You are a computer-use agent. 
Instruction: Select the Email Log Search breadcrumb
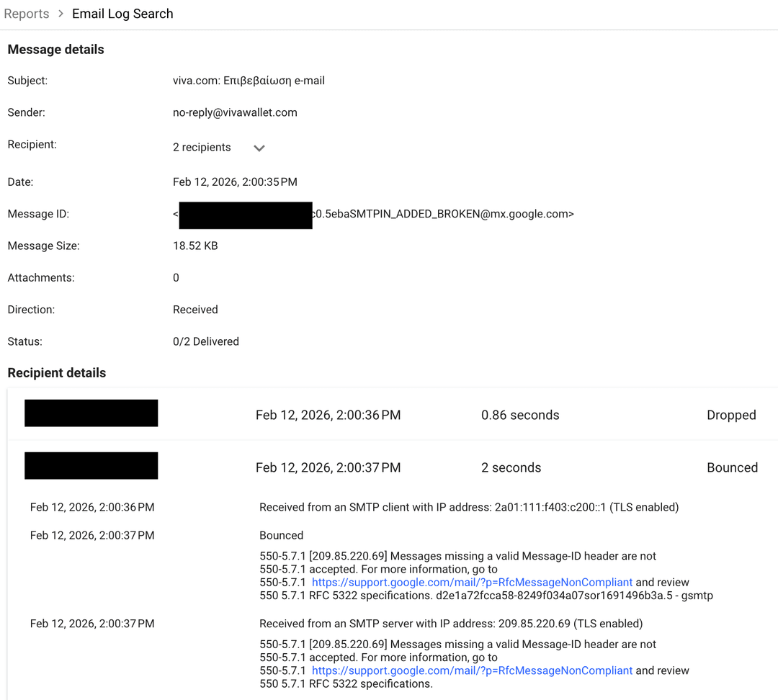(x=122, y=13)
